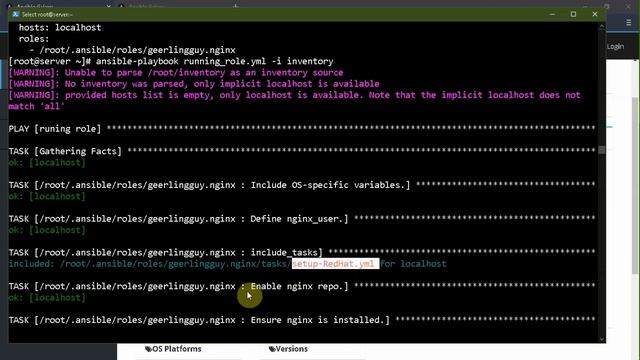Close the root@server terminal window
The image size is (640, 360).
[595, 14]
